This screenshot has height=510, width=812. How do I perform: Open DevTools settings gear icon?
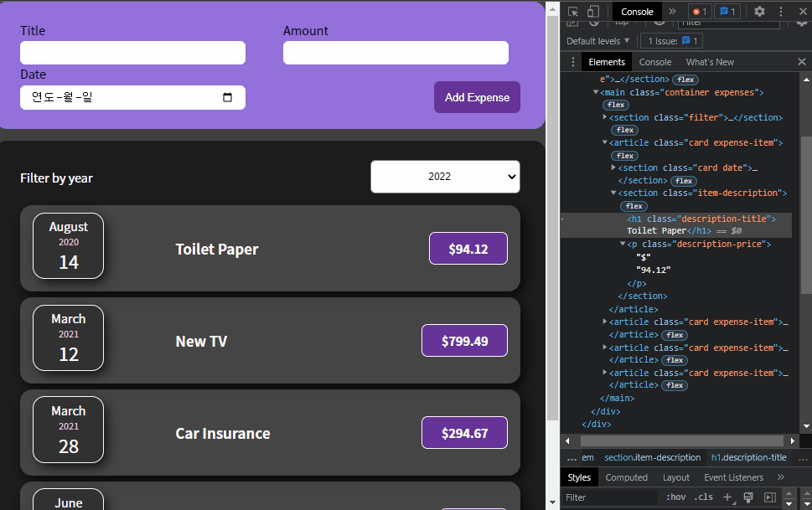[x=759, y=12]
